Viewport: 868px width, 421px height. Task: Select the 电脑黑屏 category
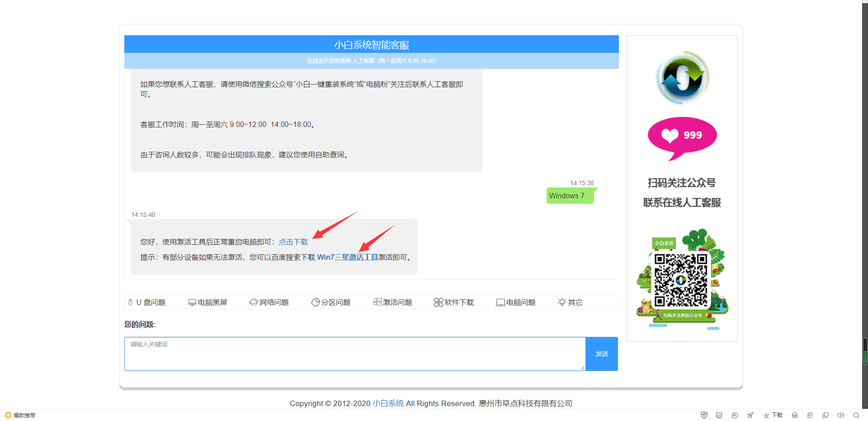pos(212,302)
